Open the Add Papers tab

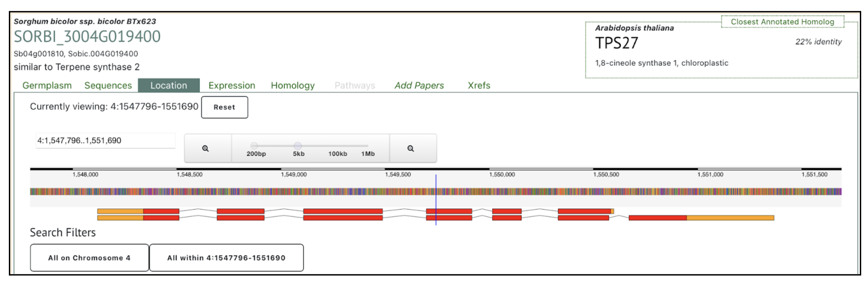point(419,85)
